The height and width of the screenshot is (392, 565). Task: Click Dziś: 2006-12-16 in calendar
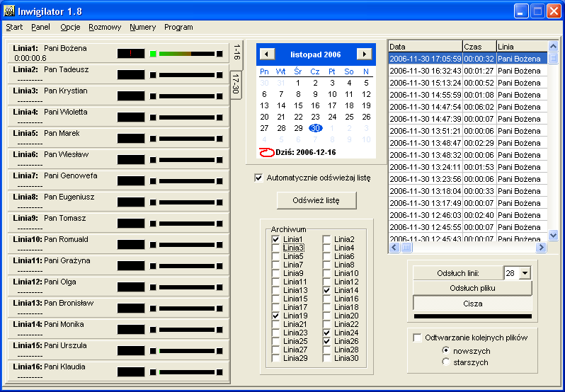(306, 153)
